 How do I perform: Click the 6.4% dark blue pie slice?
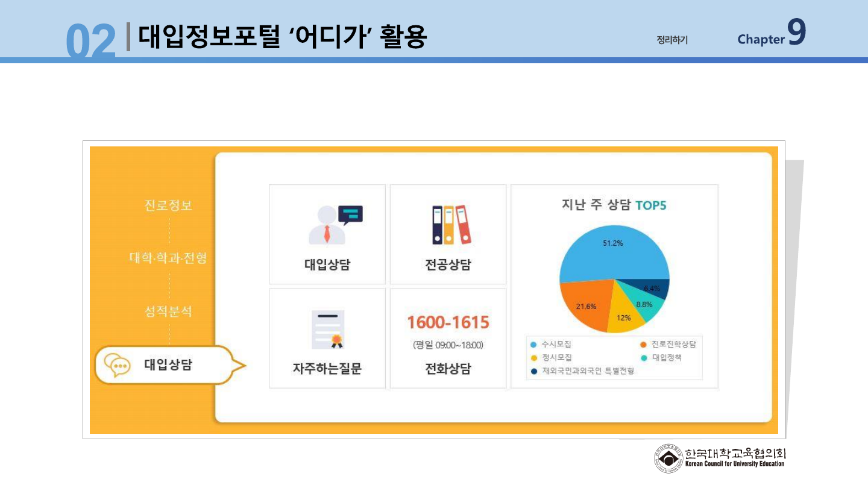652,288
